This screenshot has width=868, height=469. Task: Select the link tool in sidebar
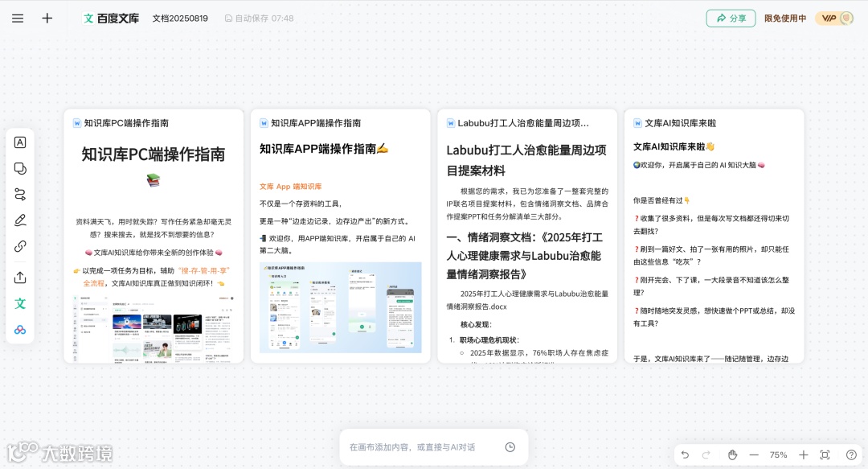tap(20, 246)
